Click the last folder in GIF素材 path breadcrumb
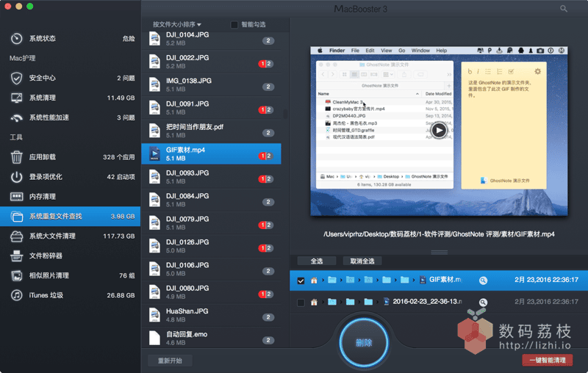The height and width of the screenshot is (373, 588). [x=405, y=280]
